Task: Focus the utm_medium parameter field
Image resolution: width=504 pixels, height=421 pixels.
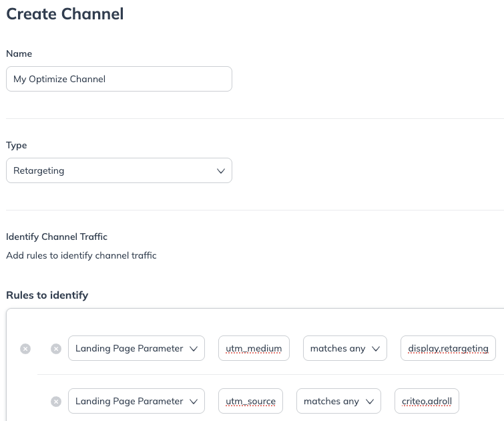Action: point(254,348)
